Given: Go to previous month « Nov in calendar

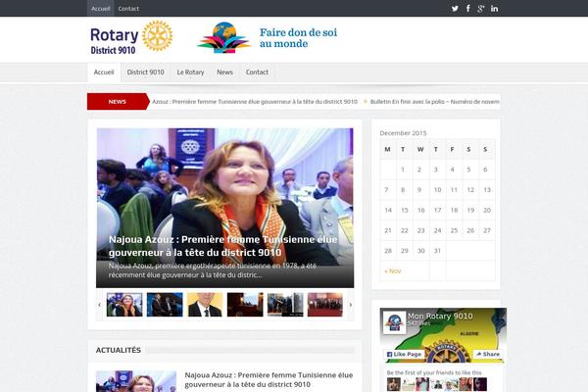Looking at the screenshot, I should [x=393, y=270].
